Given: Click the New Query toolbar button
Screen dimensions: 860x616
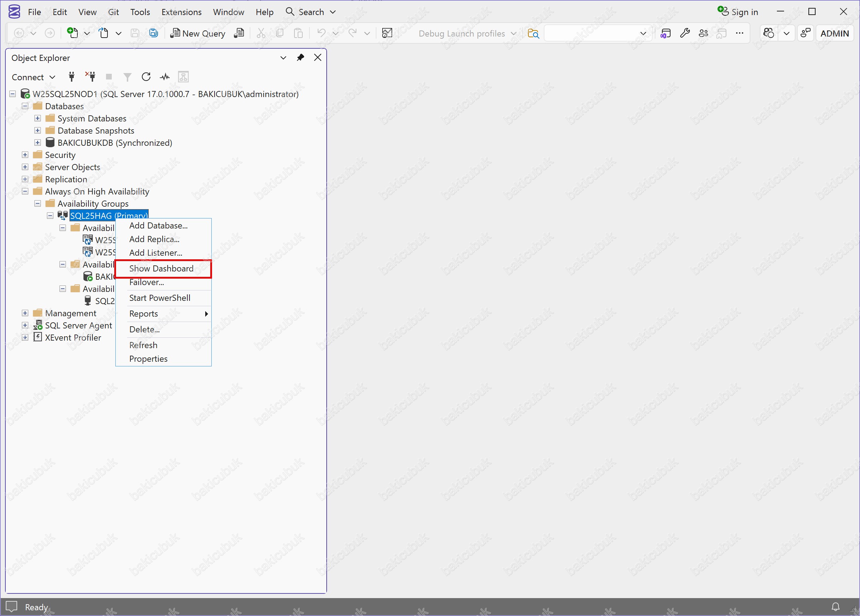Looking at the screenshot, I should click(198, 33).
